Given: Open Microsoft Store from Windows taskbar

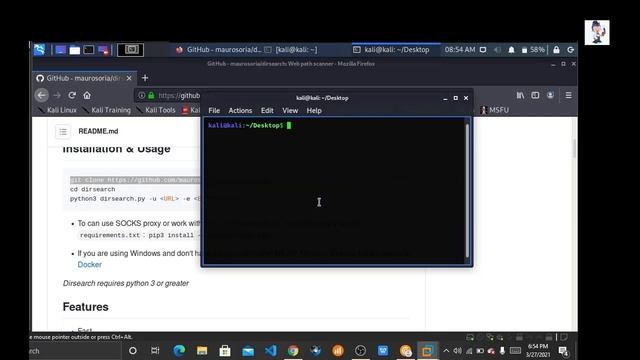Looking at the screenshot, I should (225, 351).
